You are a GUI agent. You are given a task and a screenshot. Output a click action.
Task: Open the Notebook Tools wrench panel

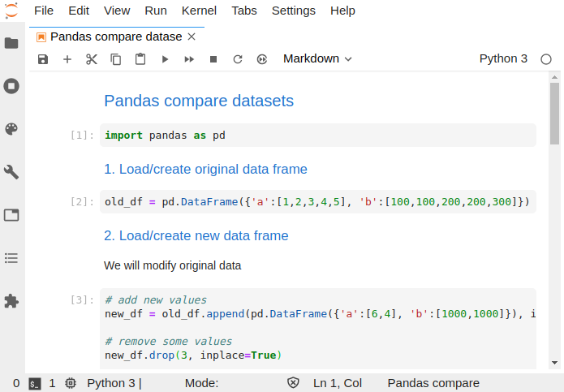click(x=11, y=172)
